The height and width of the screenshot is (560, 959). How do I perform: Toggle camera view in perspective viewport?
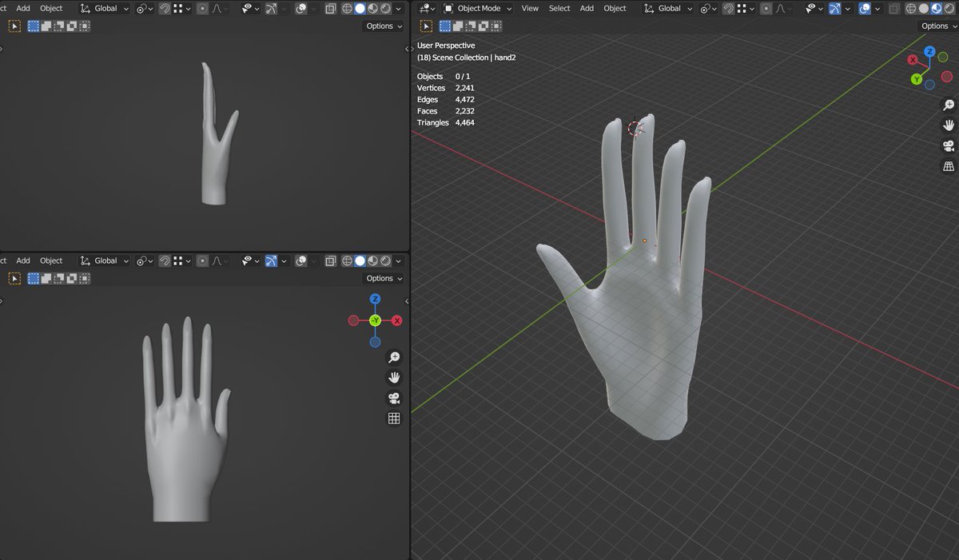point(949,146)
